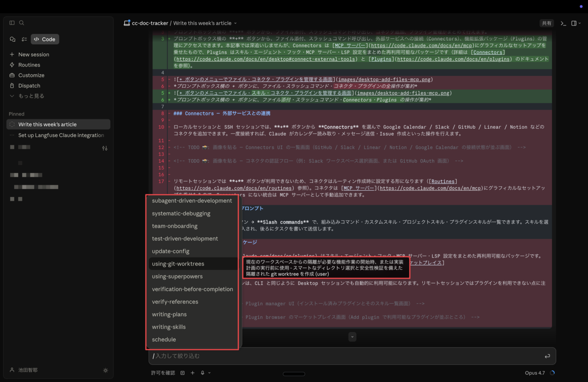Screen dimensions: 588x382
Task: Toggle the sidebar collapse icon
Action: [12, 23]
